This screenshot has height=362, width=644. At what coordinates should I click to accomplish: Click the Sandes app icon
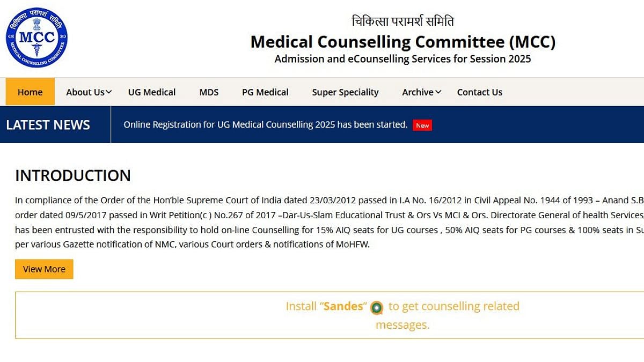(377, 307)
